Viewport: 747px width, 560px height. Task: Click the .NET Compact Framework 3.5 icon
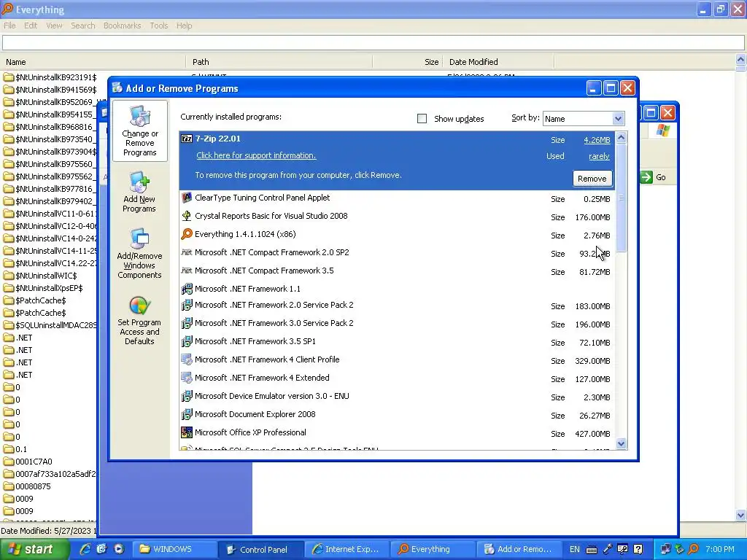(x=187, y=271)
